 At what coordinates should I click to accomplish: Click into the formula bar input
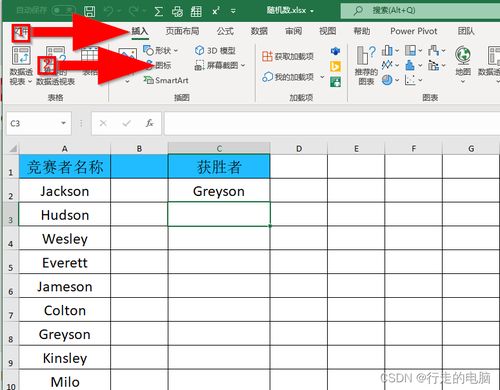332,123
